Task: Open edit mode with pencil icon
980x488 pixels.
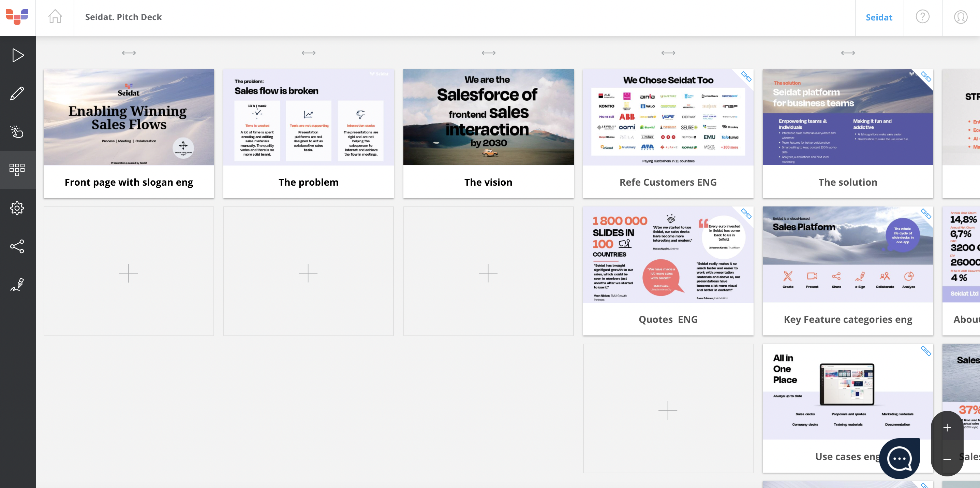Action: [x=17, y=93]
